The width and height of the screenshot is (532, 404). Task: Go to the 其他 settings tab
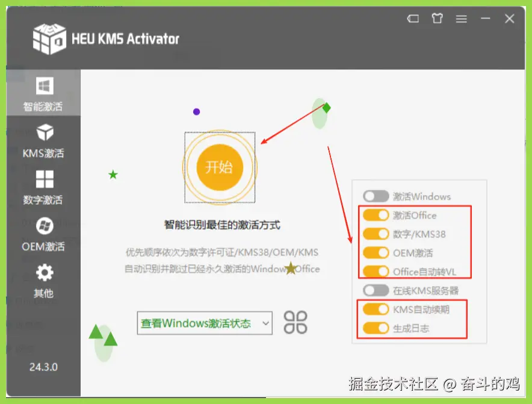tap(43, 281)
